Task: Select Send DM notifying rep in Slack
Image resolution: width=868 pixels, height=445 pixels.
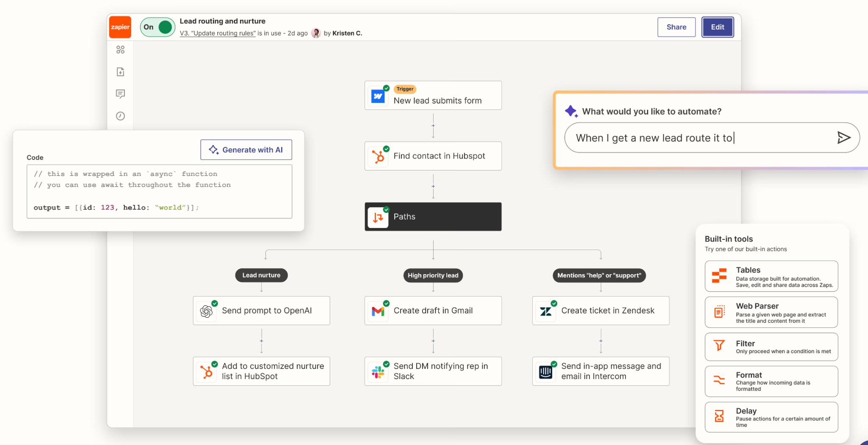Action: (x=433, y=371)
